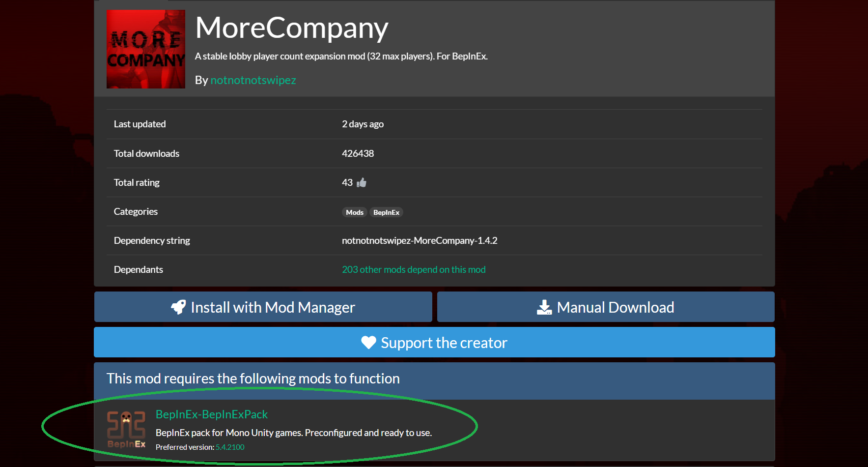View 203 other mods depending on this
The width and height of the screenshot is (868, 467).
click(414, 269)
